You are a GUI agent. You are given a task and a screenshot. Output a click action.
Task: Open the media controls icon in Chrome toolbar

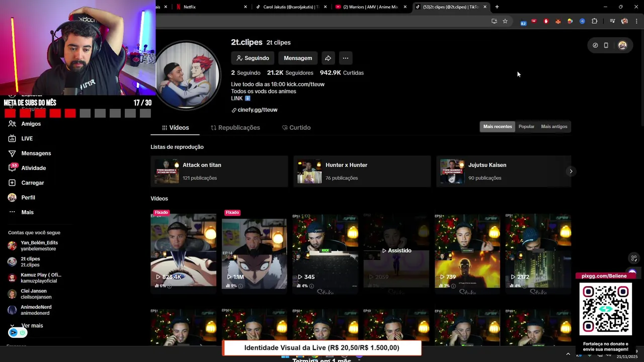[612, 21]
